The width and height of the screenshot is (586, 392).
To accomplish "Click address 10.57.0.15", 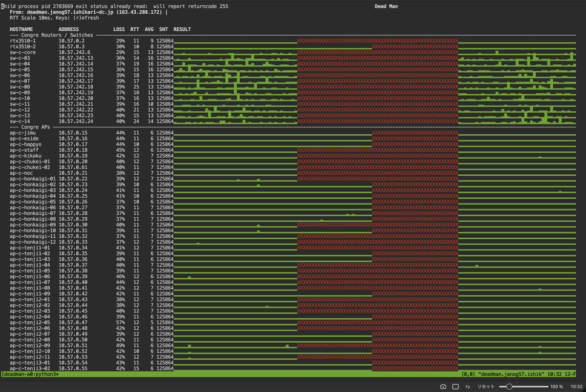I will (x=73, y=133).
